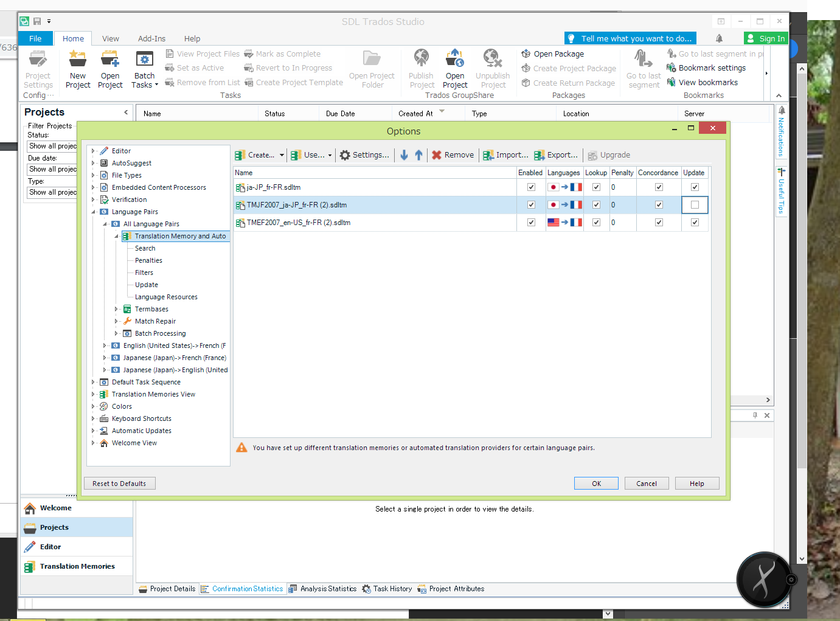Move selected memory up with arrow
Screen dimensions: 840x621
[418, 155]
